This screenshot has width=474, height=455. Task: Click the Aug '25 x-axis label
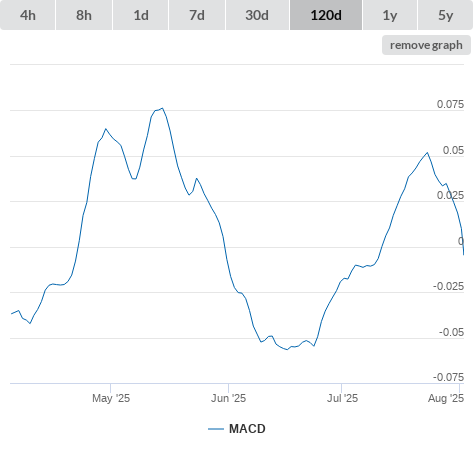point(446,398)
